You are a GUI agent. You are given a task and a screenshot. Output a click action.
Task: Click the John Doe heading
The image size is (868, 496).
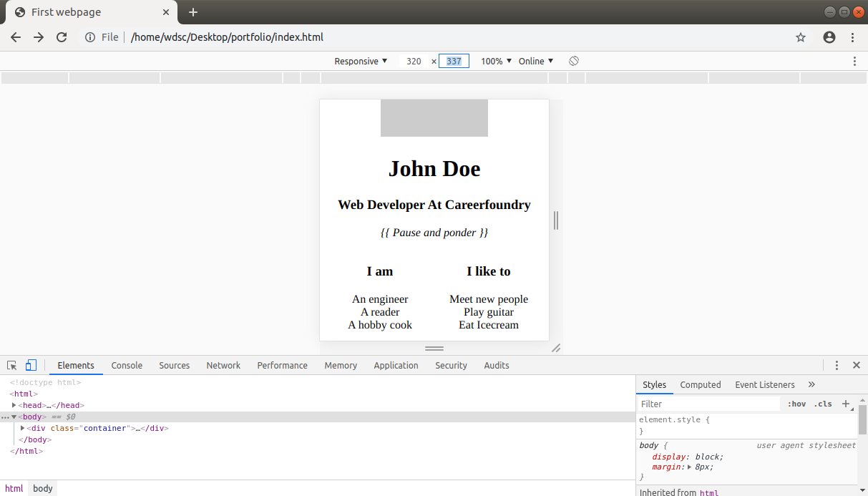tap(434, 168)
